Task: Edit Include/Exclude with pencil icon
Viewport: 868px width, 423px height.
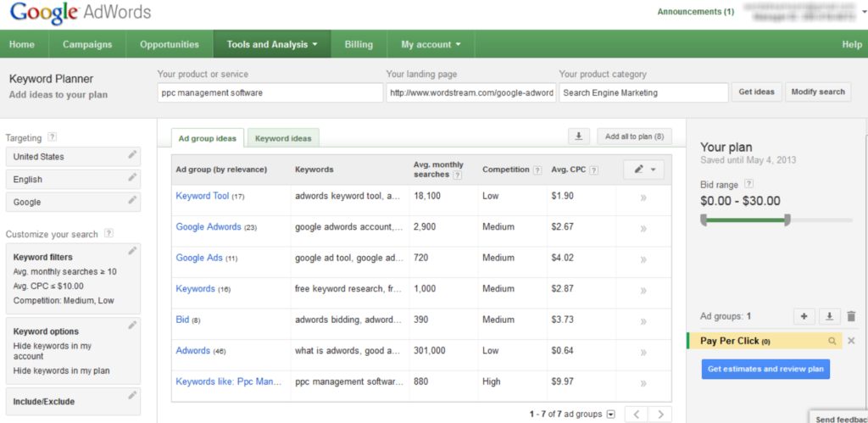Action: point(132,395)
